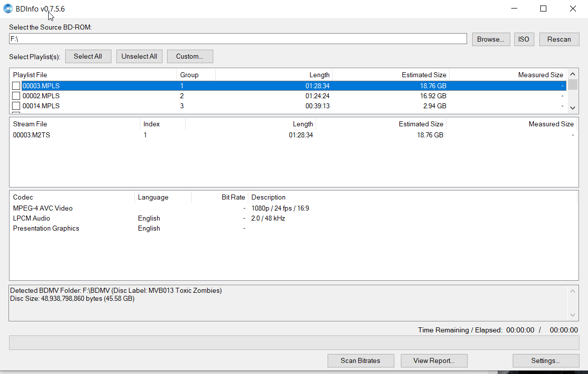
Task: Click the Detected BDMV Folder log line
Action: [x=116, y=290]
